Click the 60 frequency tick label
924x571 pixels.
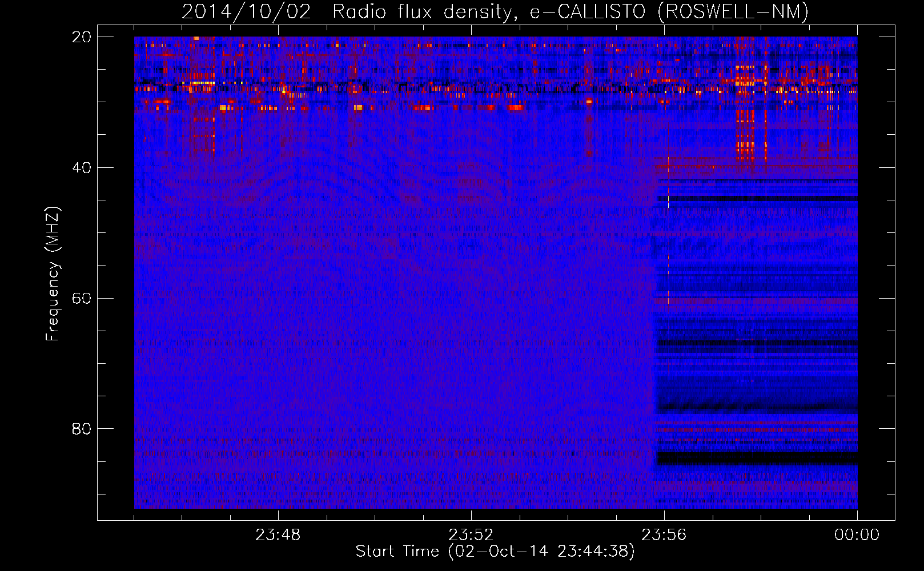pyautogui.click(x=82, y=299)
